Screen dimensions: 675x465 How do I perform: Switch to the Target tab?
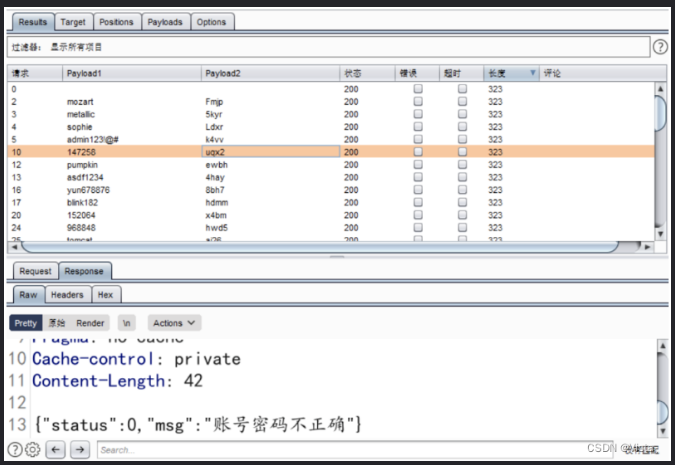(x=73, y=22)
